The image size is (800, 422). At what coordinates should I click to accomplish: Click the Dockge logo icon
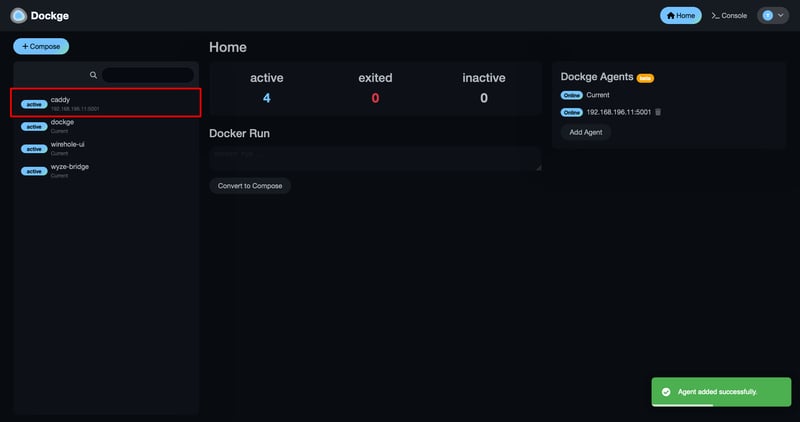19,16
